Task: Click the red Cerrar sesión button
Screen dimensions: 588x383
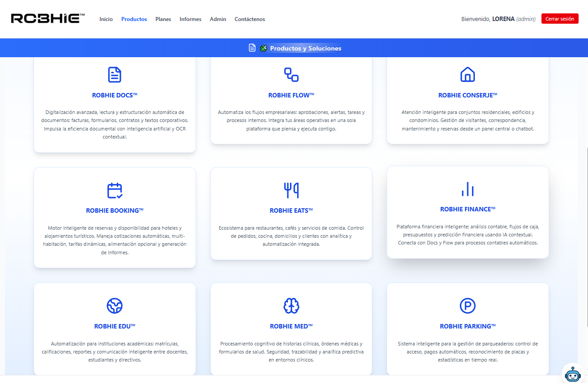Action: (x=560, y=19)
